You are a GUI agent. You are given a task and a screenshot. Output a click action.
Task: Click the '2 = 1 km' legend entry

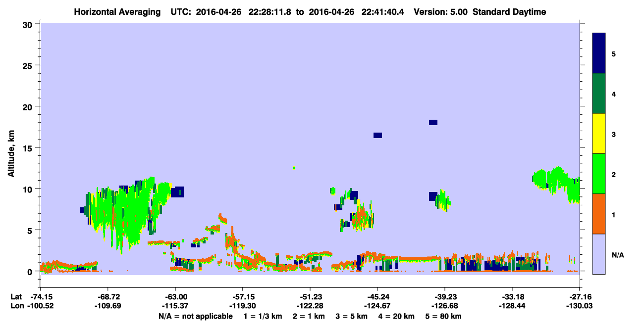[x=310, y=316]
